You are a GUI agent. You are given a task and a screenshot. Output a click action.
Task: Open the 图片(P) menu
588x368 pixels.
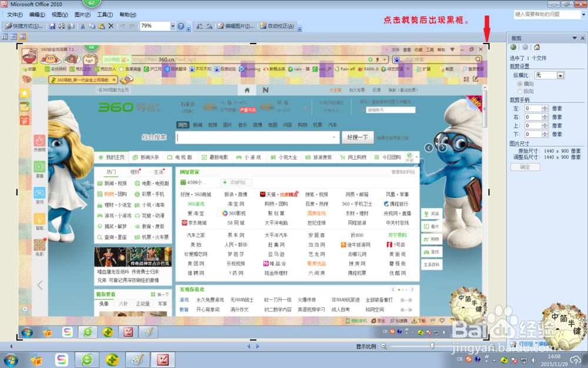click(82, 15)
